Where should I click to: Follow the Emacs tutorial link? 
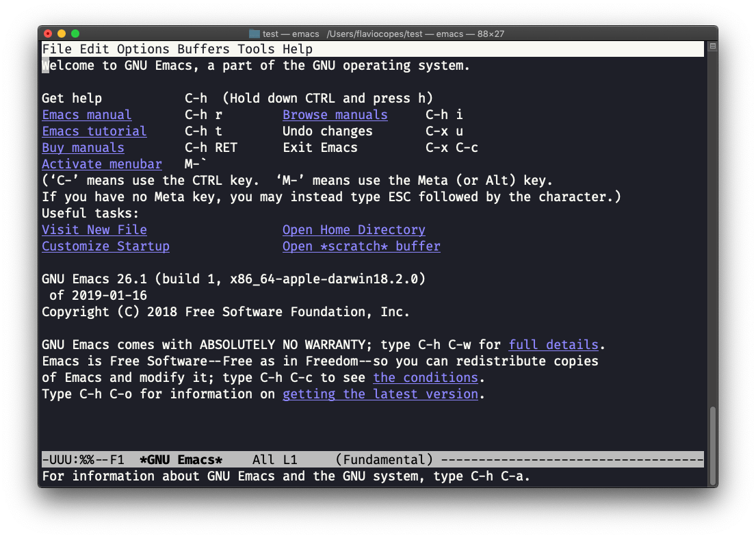94,131
